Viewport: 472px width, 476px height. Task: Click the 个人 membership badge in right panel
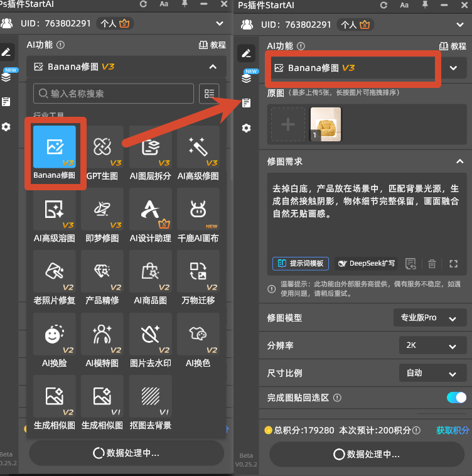pyautogui.click(x=355, y=24)
